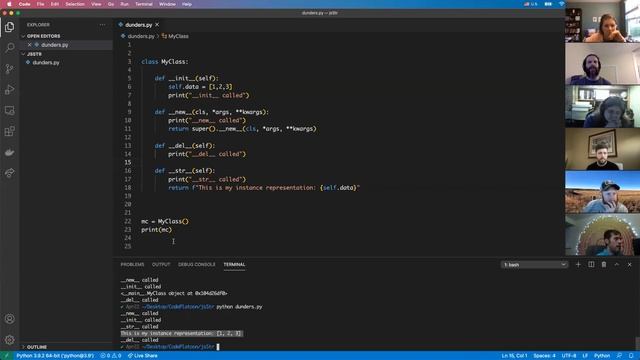
Task: Open the Remote Explorer view
Action: click(9, 111)
